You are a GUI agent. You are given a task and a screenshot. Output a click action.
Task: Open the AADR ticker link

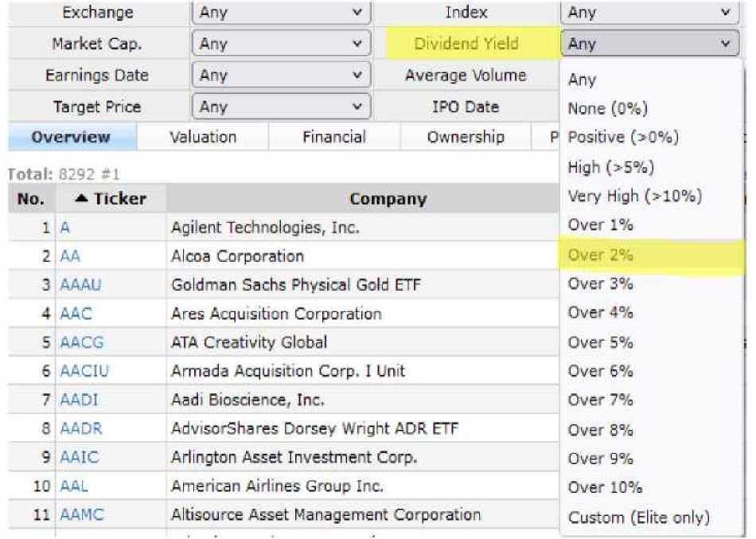81,429
